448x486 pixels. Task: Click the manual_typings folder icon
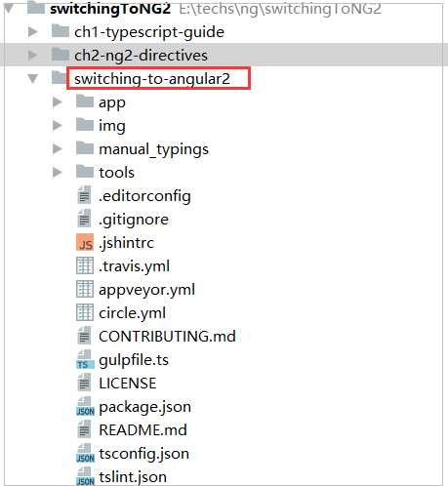pyautogui.click(x=85, y=148)
